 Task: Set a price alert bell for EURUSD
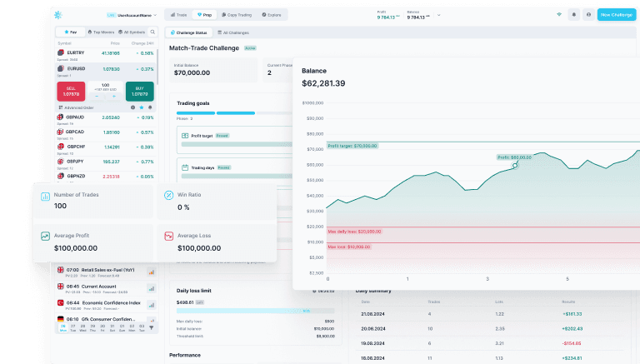coord(150,107)
